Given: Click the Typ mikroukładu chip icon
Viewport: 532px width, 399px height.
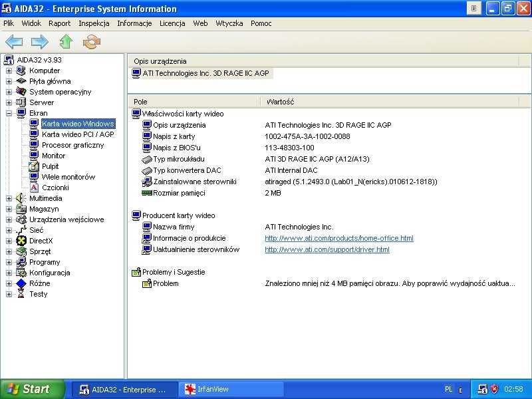Looking at the screenshot, I should [x=146, y=159].
